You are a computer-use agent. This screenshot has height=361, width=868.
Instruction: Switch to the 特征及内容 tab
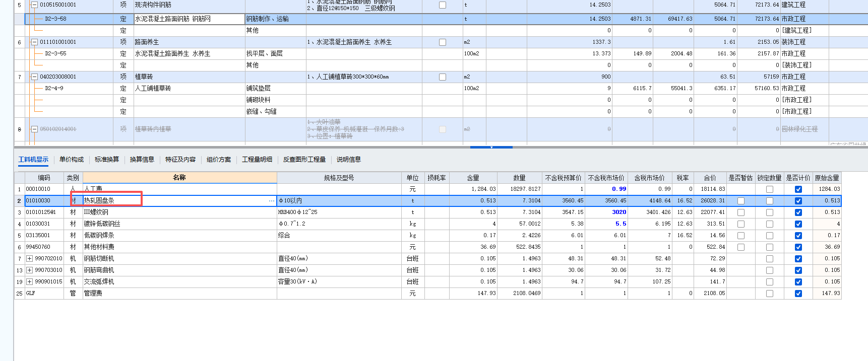180,160
